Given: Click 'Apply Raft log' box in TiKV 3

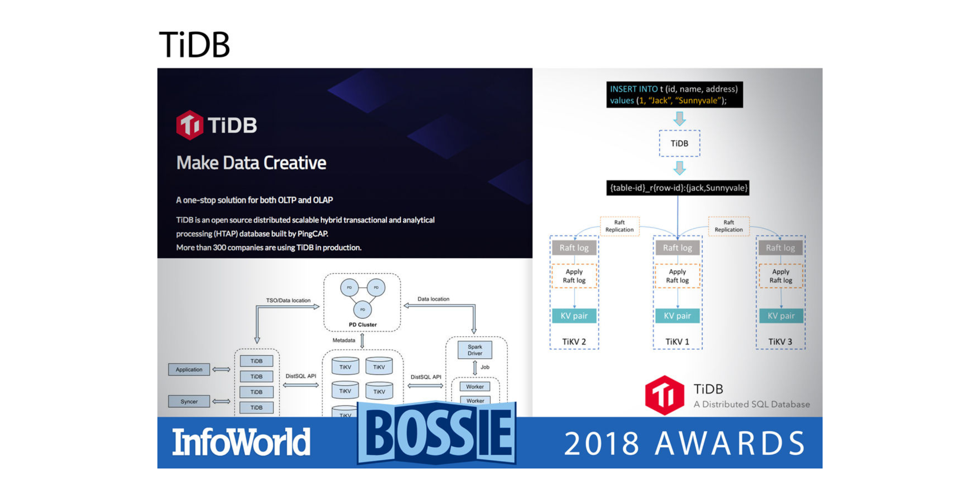Looking at the screenshot, I should [781, 276].
